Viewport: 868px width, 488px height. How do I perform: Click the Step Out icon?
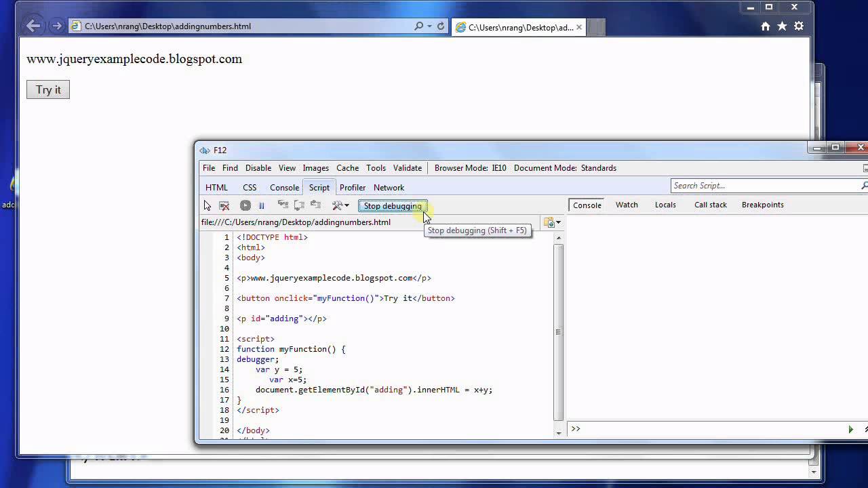click(x=315, y=205)
